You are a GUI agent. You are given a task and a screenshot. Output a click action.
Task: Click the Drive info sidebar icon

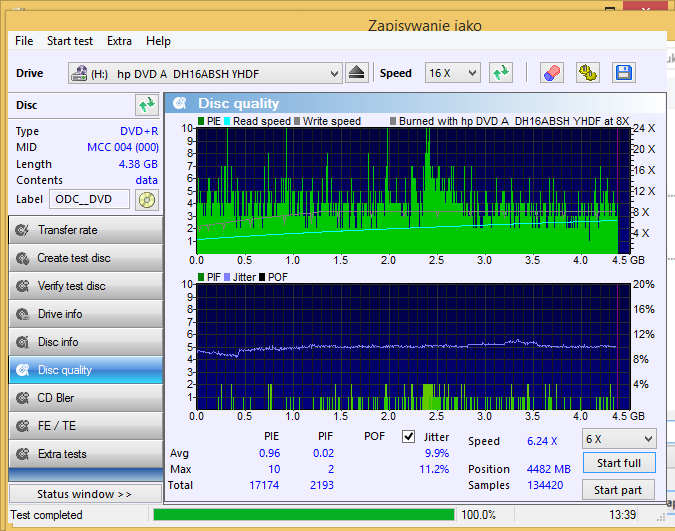[x=22, y=314]
